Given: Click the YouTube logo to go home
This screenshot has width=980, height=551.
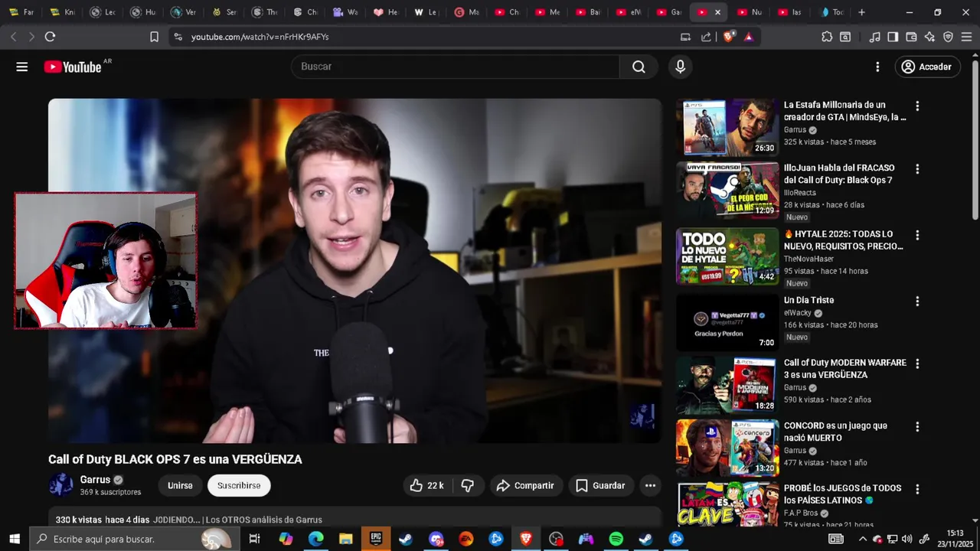Looking at the screenshot, I should pos(73,67).
